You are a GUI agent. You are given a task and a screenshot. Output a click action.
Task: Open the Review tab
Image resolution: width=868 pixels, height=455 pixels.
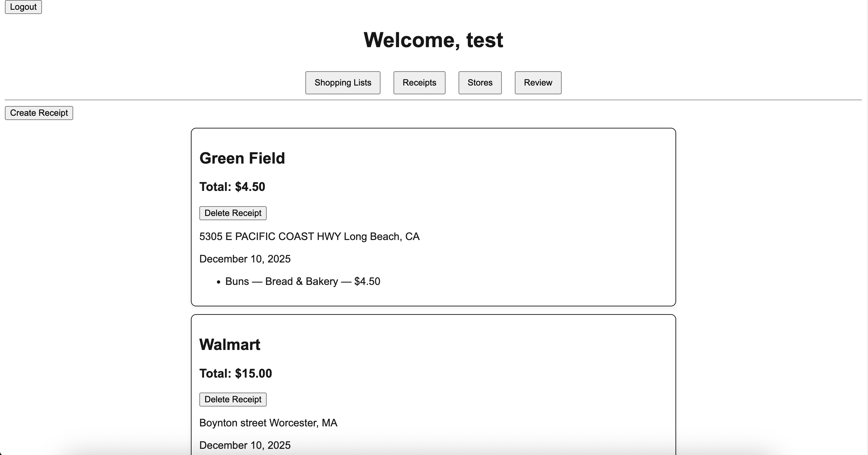point(538,83)
